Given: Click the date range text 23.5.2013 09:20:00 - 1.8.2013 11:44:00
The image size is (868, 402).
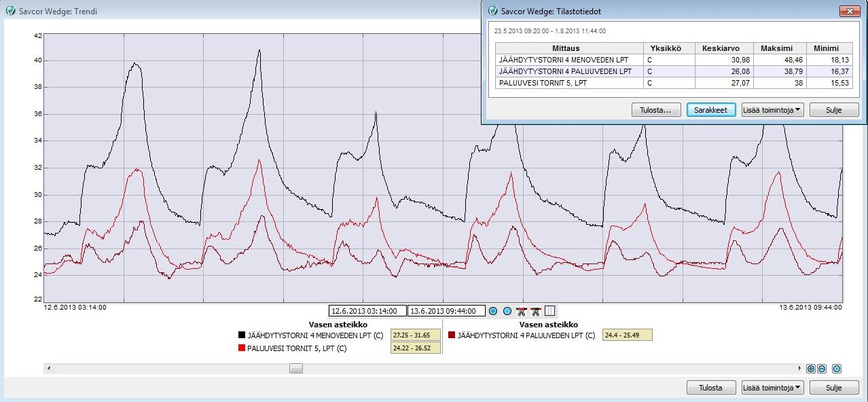Looking at the screenshot, I should click(550, 31).
